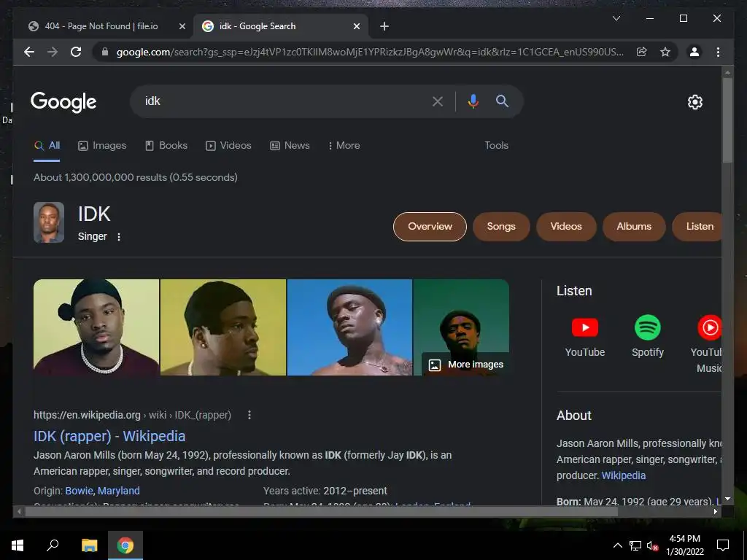Open a new tab
This screenshot has width=747, height=560.
click(x=384, y=26)
